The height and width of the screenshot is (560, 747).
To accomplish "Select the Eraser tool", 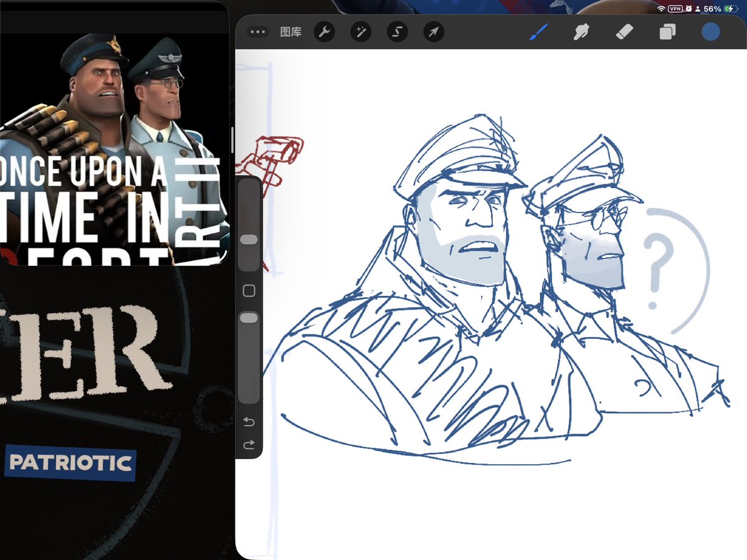I will [624, 32].
